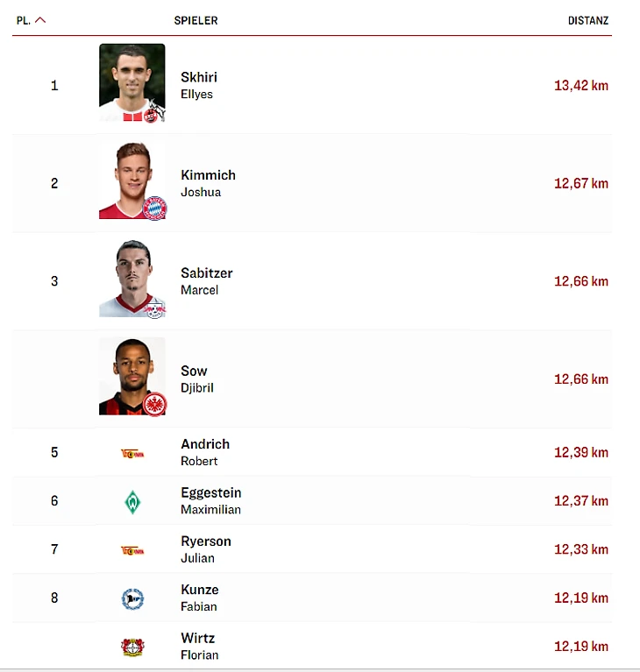Open Skhiri Ellyes player link
This screenshot has width=640, height=672.
click(198, 85)
